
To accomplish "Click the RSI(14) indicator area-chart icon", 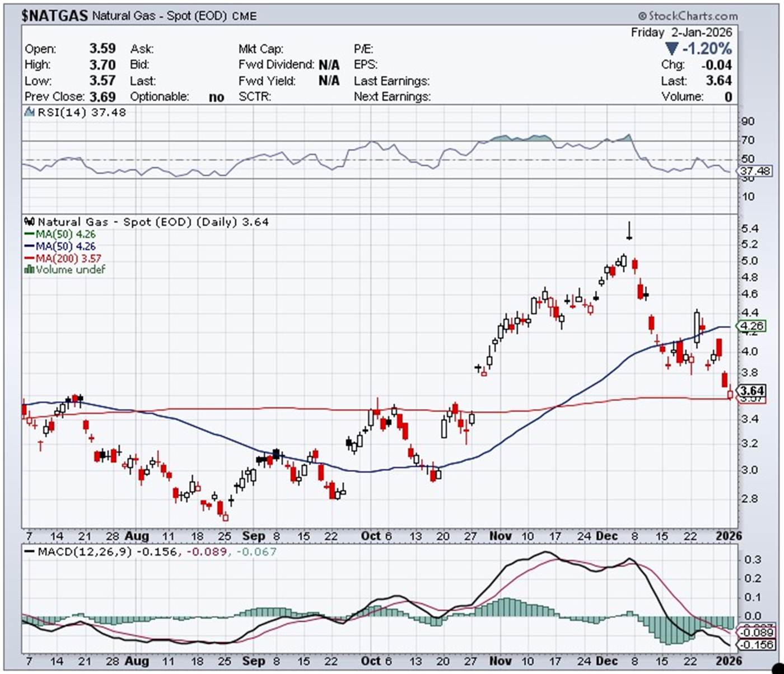I will pos(30,113).
